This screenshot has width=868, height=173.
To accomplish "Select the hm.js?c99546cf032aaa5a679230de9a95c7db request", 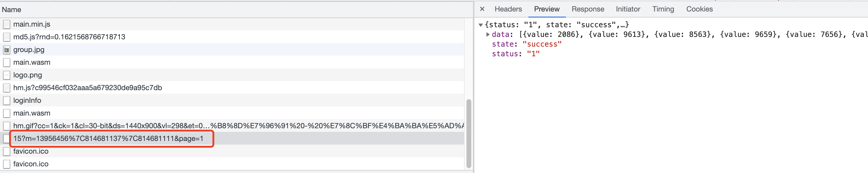I will (232, 88).
